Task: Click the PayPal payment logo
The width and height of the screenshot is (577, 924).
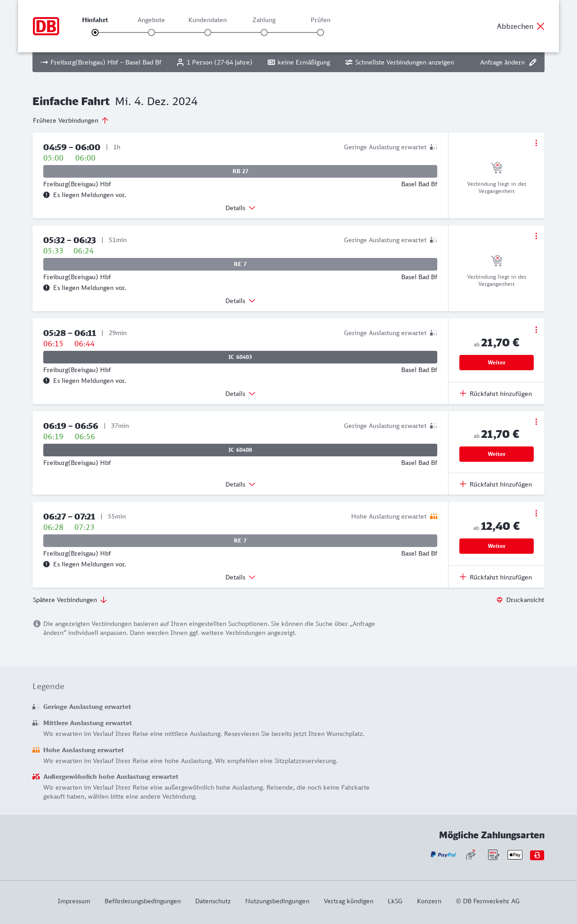Action: [x=443, y=855]
